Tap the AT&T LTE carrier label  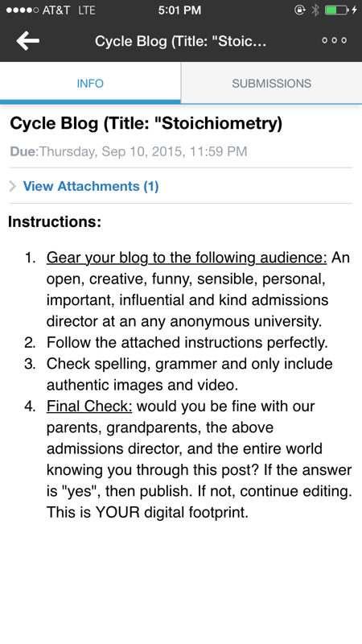pyautogui.click(x=68, y=10)
